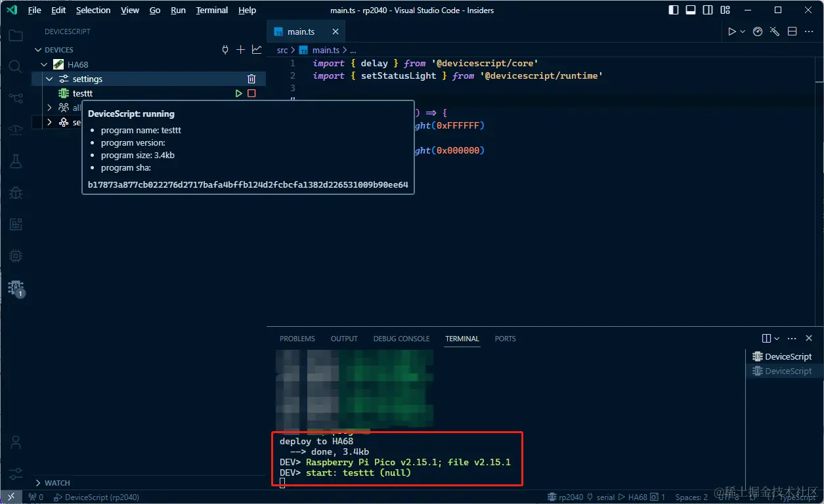
Task: Open editor More Actions ellipsis
Action: (x=809, y=31)
